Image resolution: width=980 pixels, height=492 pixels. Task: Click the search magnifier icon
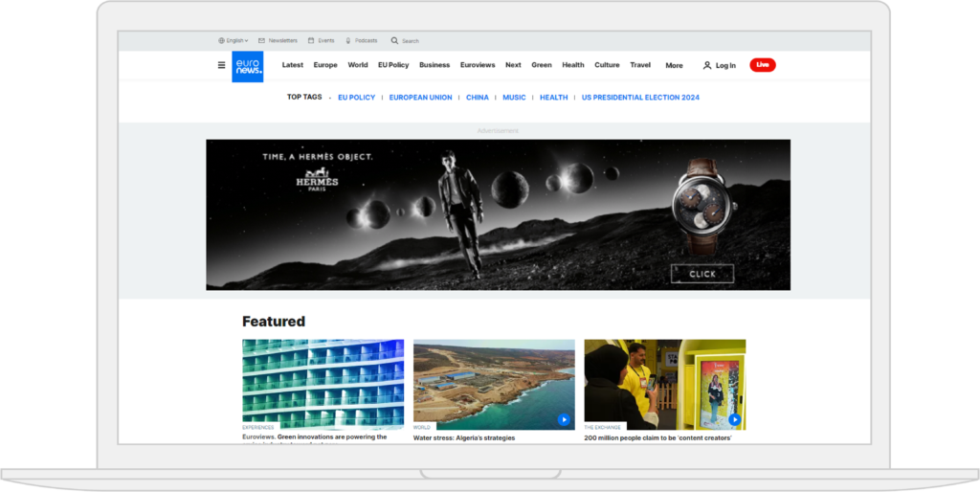(x=394, y=41)
